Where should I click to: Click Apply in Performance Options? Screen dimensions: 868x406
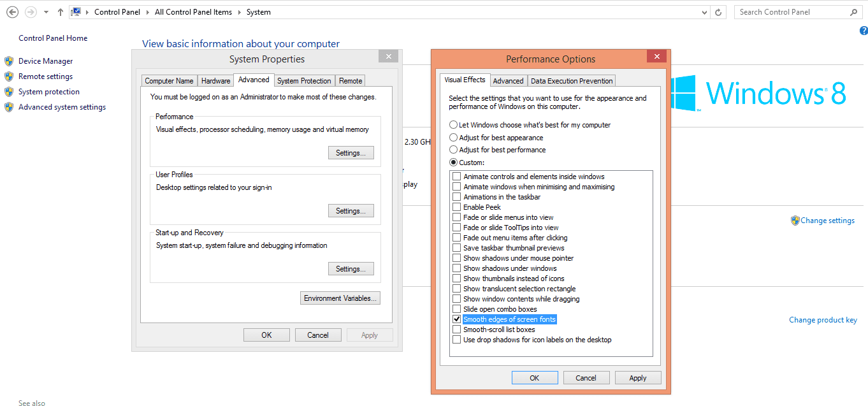point(638,378)
